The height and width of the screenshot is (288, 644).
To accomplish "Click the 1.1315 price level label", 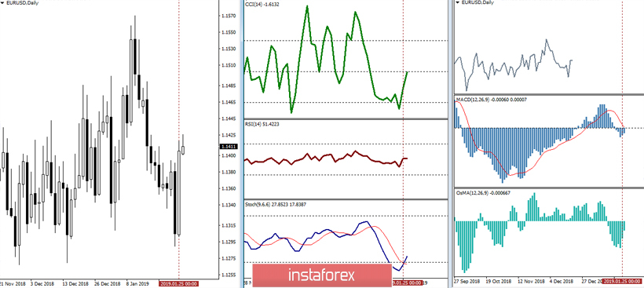I will coord(228,226).
